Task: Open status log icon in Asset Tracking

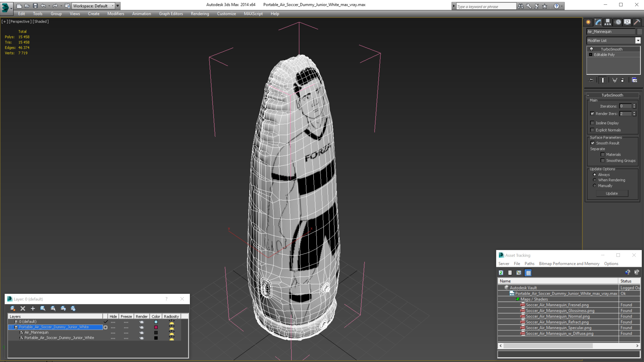Action: coord(510,273)
